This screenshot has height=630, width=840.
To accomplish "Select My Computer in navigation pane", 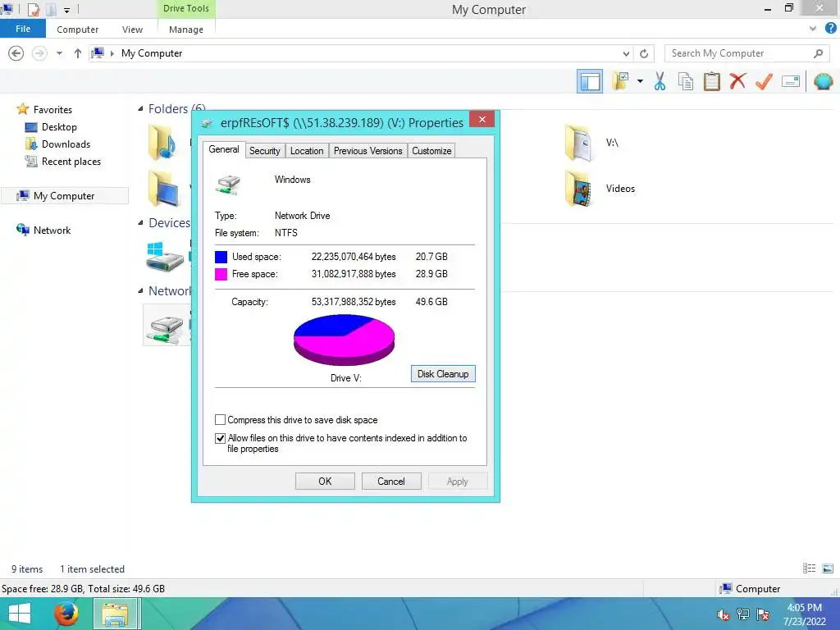I will tap(64, 196).
